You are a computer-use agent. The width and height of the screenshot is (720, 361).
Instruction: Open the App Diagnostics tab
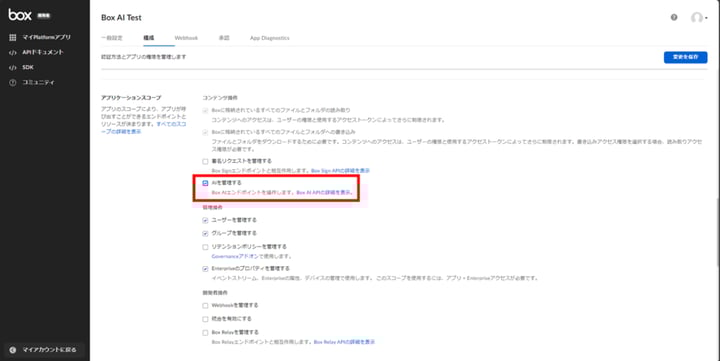[x=270, y=38]
